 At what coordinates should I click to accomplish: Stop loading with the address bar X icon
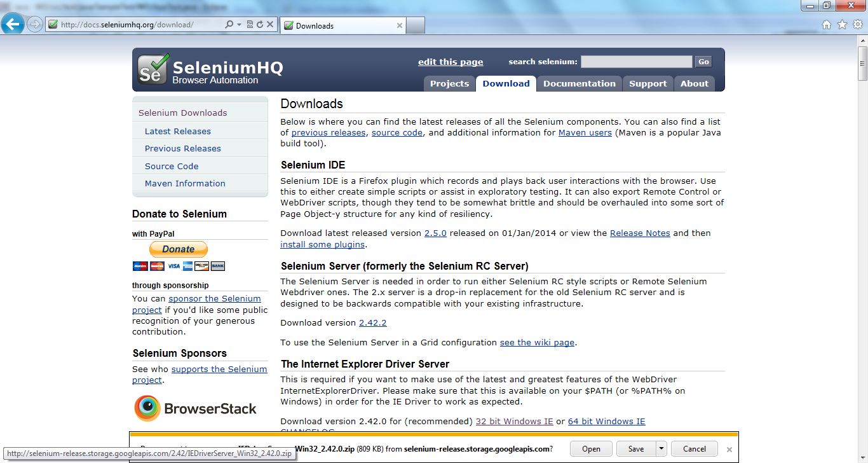[x=270, y=25]
